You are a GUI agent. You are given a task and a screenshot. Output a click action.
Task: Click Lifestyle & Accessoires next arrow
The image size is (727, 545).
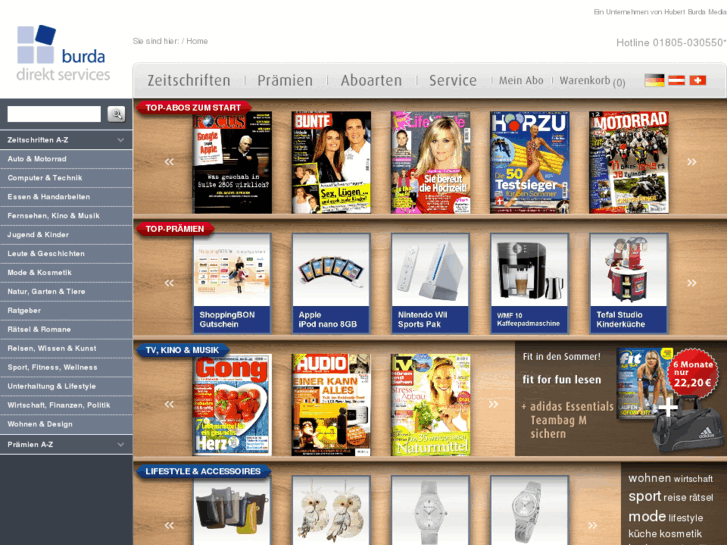593,526
